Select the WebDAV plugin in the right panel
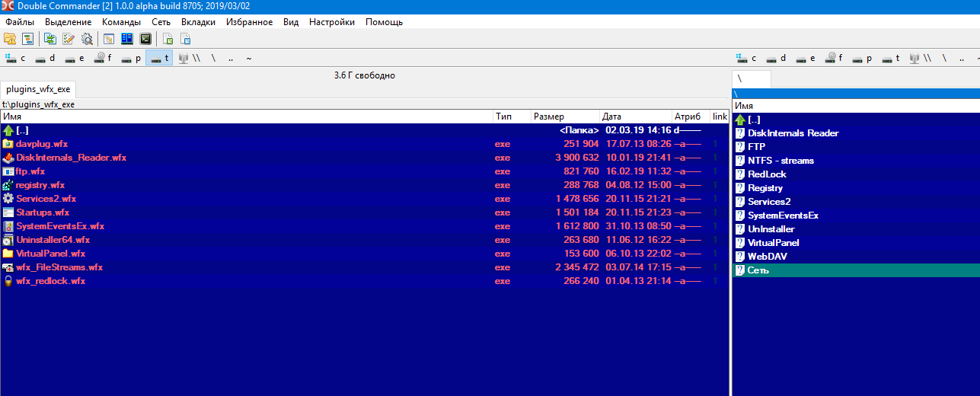The width and height of the screenshot is (980, 396). pos(767,257)
